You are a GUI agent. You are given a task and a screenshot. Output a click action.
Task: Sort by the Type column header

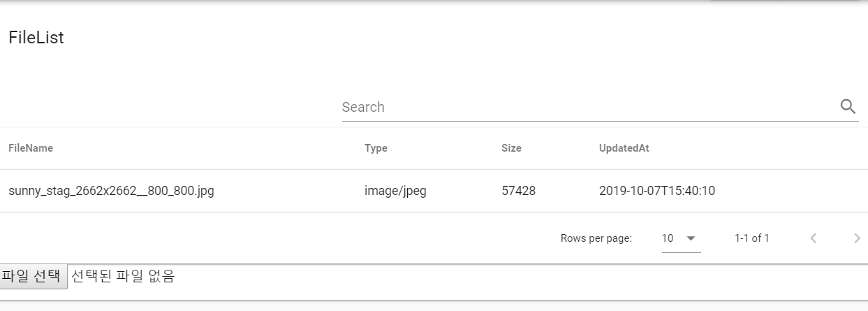(x=376, y=148)
